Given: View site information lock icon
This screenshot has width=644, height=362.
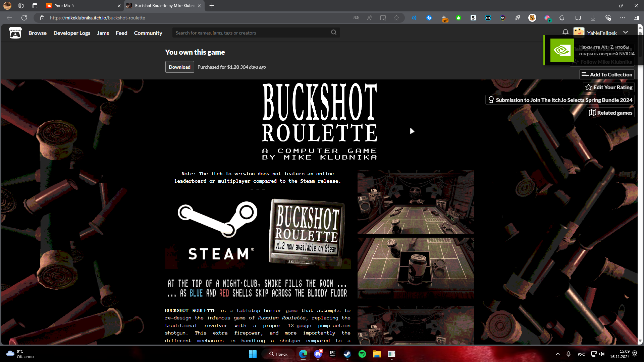Looking at the screenshot, I should pos(42,18).
